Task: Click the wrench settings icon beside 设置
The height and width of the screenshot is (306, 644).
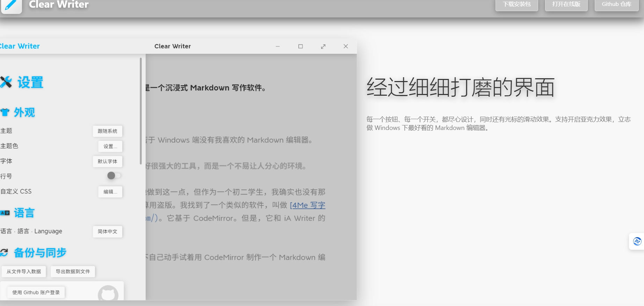Action: click(6, 82)
